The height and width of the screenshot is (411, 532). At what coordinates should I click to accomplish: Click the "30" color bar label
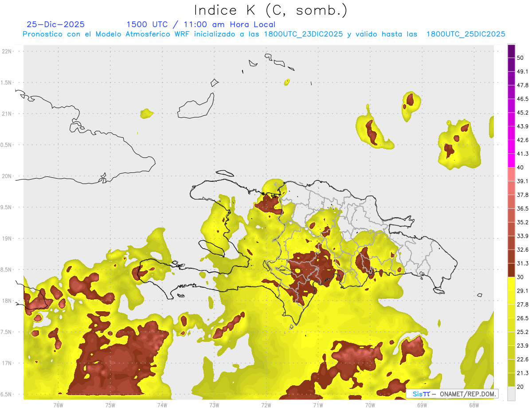[520, 277]
